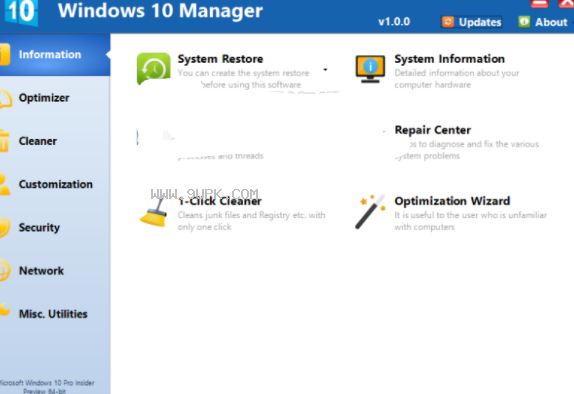Click the Network globe icon
574x394 pixels.
pyautogui.click(x=5, y=271)
